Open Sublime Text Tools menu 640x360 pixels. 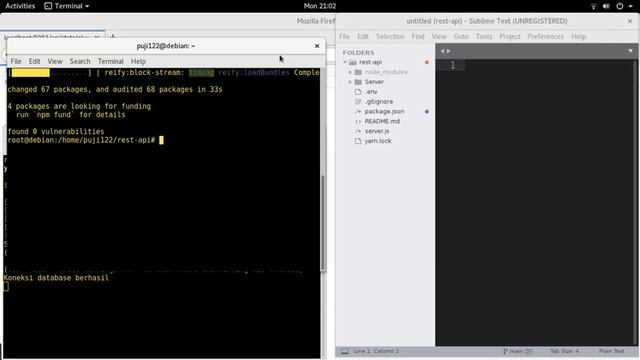click(484, 36)
